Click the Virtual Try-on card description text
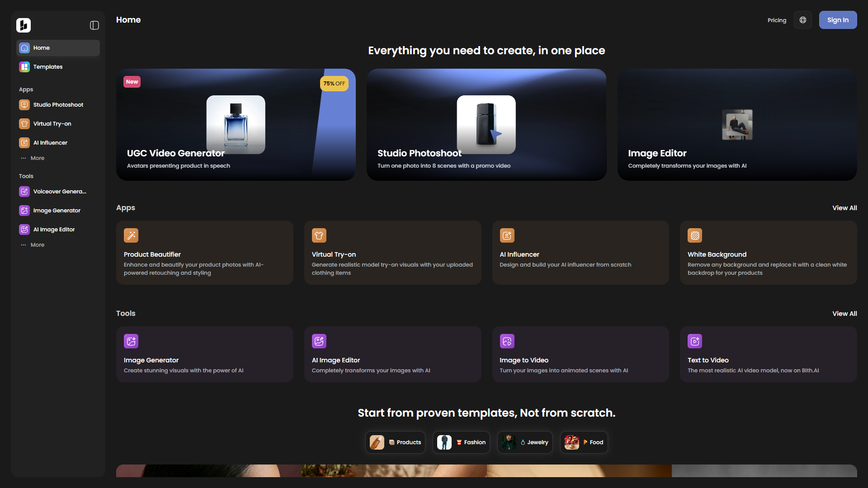 tap(392, 269)
